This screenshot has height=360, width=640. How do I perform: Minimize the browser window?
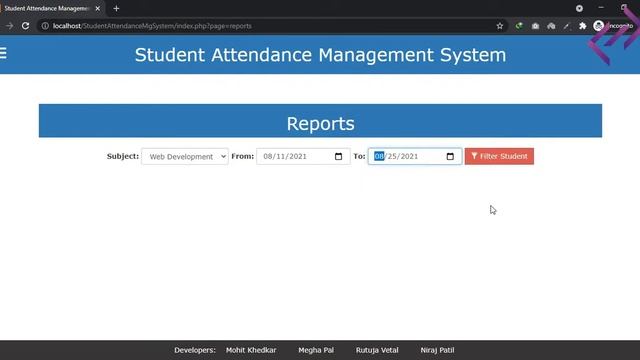pos(601,8)
